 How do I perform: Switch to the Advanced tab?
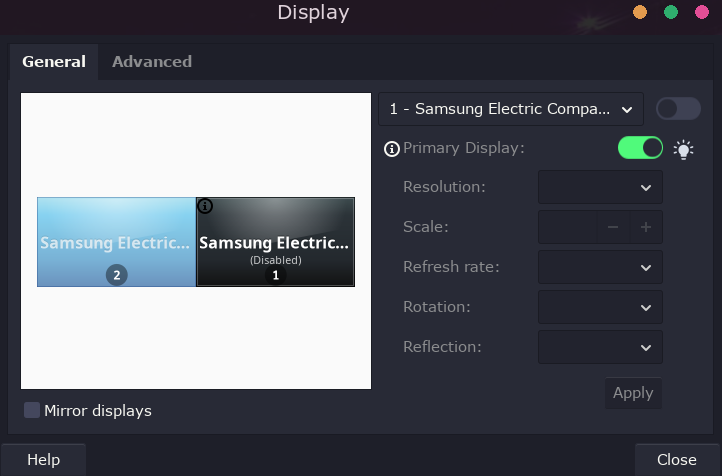pyautogui.click(x=152, y=61)
